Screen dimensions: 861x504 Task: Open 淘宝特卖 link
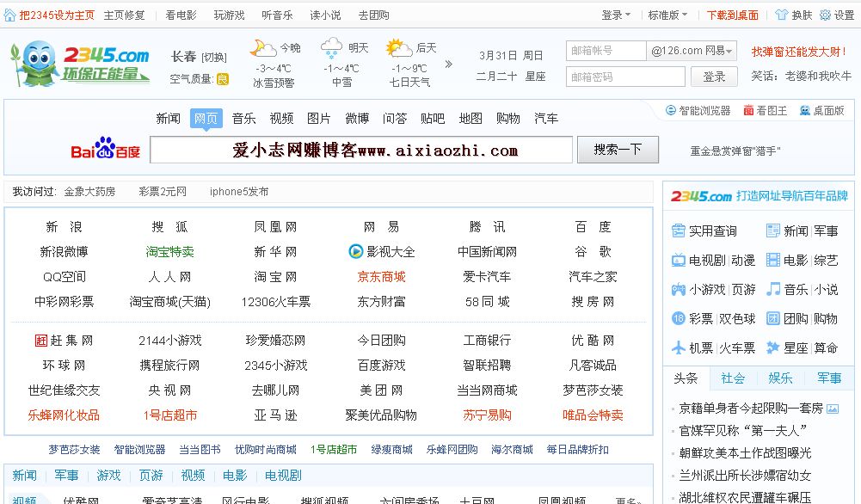169,251
